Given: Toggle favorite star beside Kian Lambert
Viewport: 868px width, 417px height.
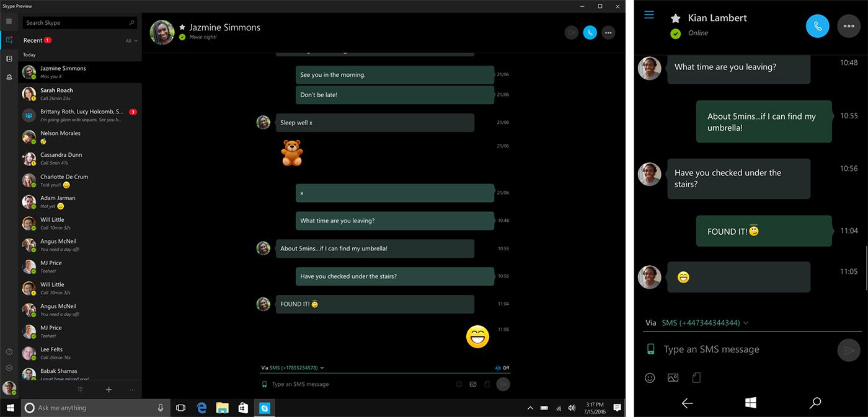Looking at the screenshot, I should [x=675, y=19].
